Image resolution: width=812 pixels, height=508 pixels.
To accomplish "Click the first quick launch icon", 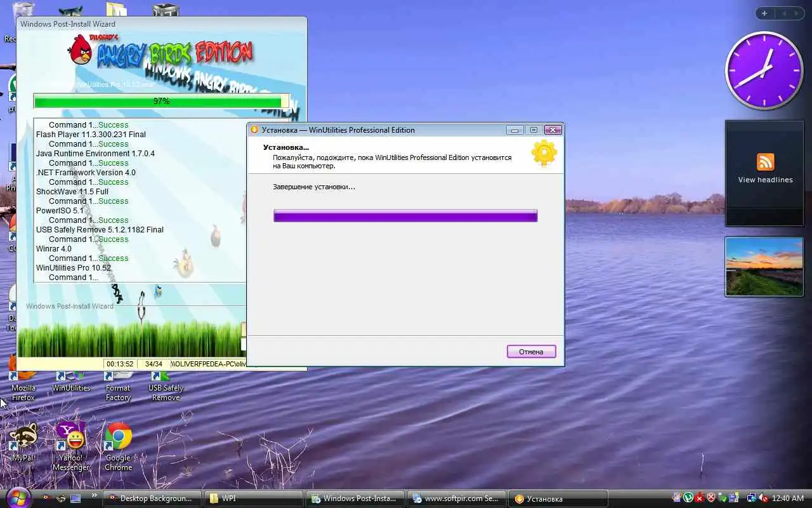I will pyautogui.click(x=48, y=498).
